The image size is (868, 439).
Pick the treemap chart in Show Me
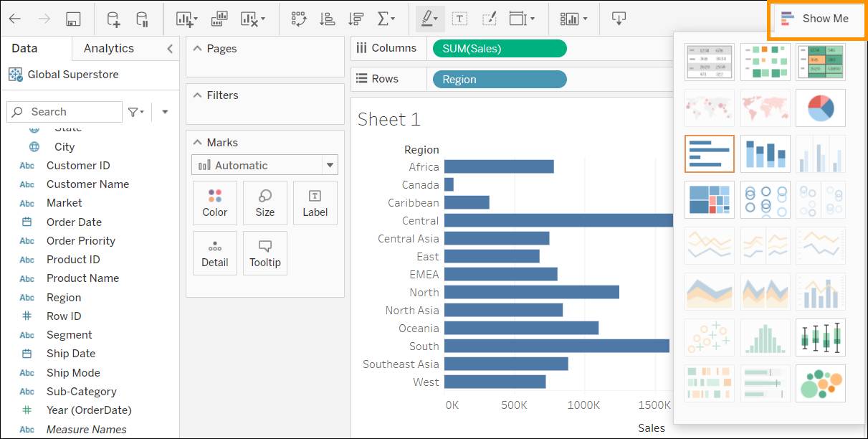[x=709, y=199]
